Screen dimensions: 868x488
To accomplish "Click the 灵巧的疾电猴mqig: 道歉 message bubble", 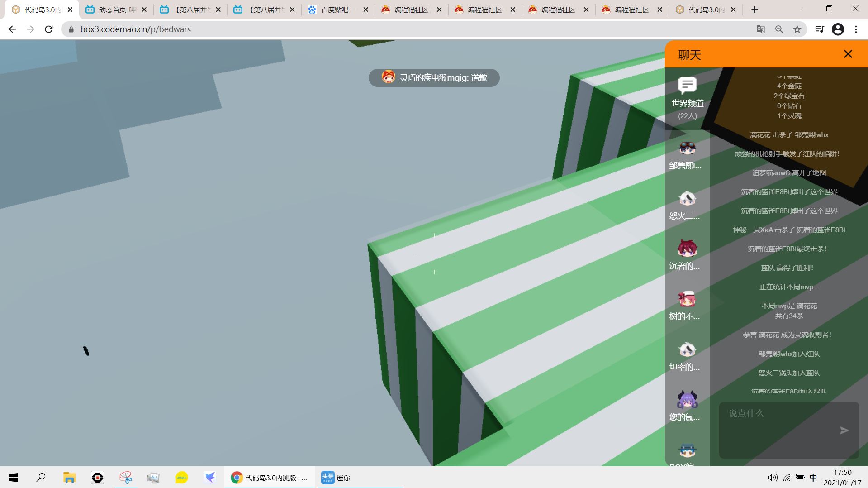I will [x=434, y=78].
